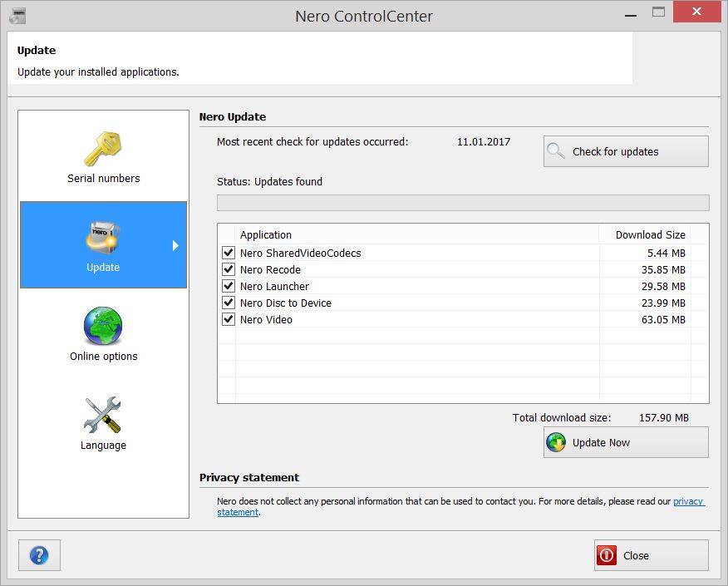The image size is (728, 586).
Task: Click the globe icon on Update Now
Action: point(556,442)
